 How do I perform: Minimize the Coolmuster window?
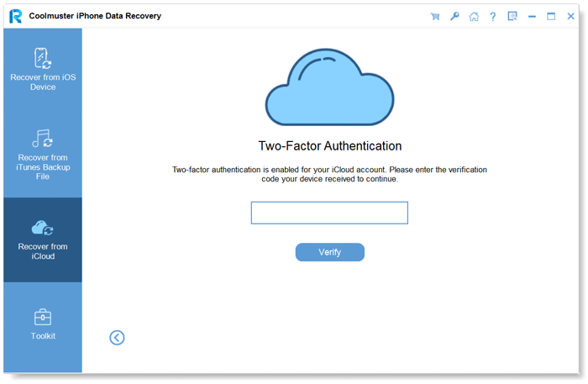532,17
